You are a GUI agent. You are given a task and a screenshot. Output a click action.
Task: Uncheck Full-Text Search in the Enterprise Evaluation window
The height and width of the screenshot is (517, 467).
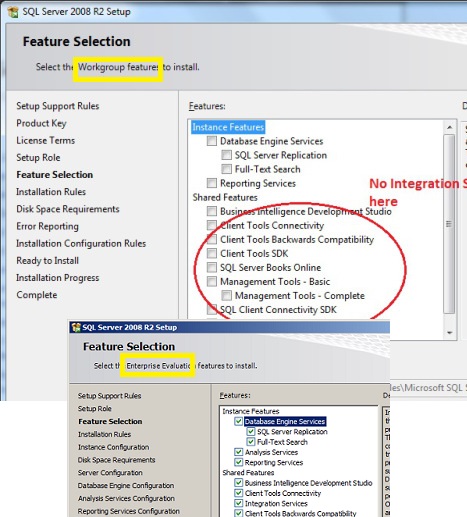251,442
